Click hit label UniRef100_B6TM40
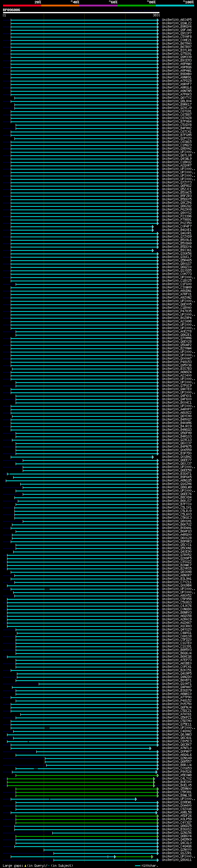The image size is (197, 868). 177,43
